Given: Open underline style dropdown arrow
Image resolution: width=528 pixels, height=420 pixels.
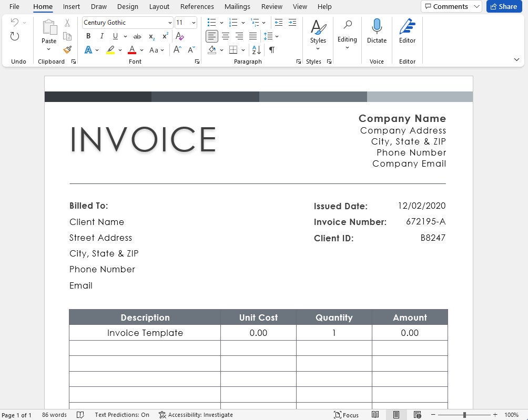Looking at the screenshot, I should click(x=125, y=36).
